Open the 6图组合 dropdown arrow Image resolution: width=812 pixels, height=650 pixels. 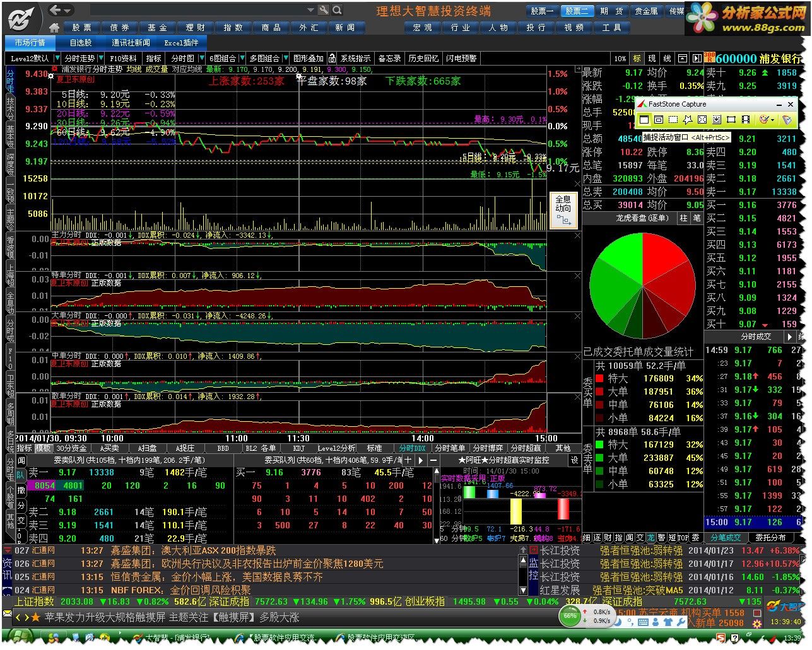[x=241, y=59]
